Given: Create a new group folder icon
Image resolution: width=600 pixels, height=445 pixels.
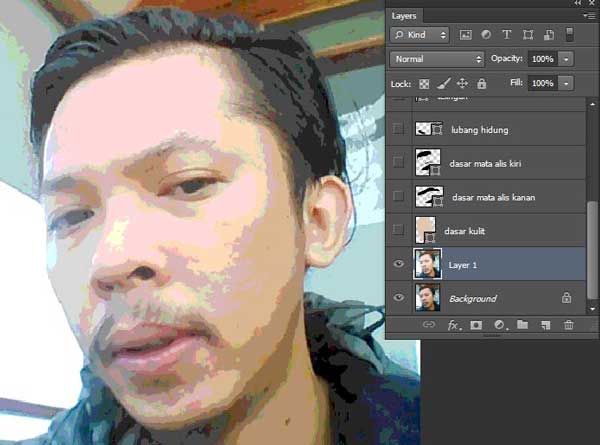Looking at the screenshot, I should click(x=522, y=325).
